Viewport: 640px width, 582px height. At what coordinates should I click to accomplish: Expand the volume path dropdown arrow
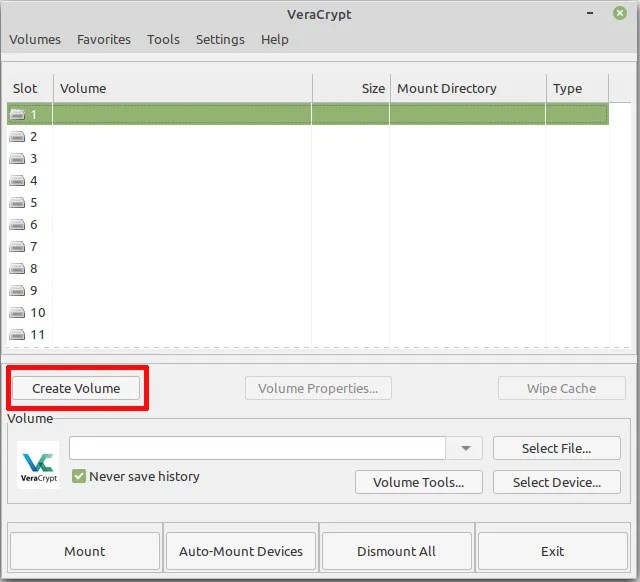465,448
